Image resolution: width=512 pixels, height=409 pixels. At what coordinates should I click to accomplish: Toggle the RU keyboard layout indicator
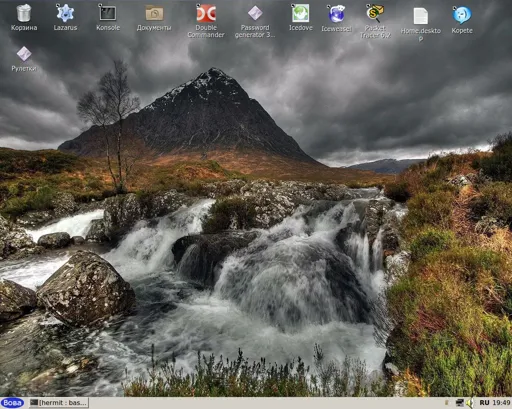click(x=484, y=403)
